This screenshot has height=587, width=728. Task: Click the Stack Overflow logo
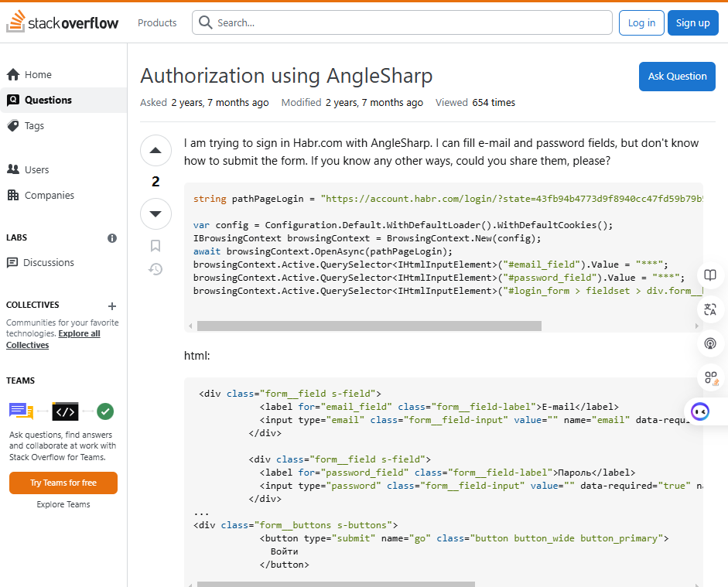coord(62,22)
